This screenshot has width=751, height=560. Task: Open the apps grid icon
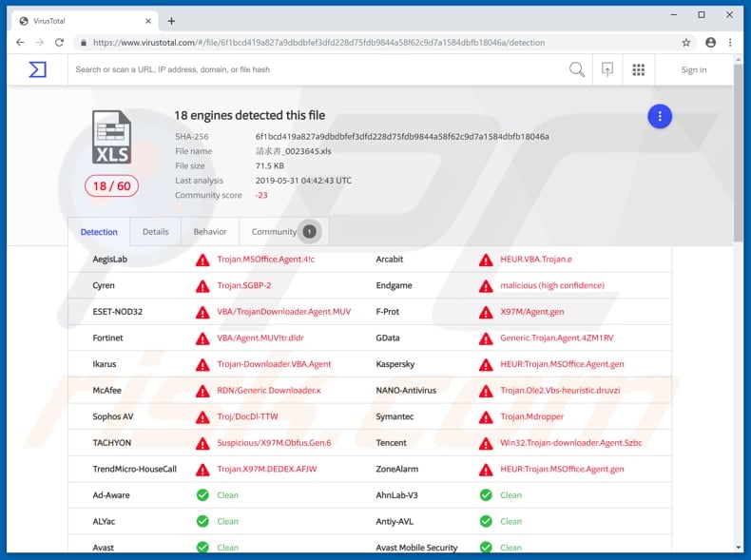tap(639, 70)
